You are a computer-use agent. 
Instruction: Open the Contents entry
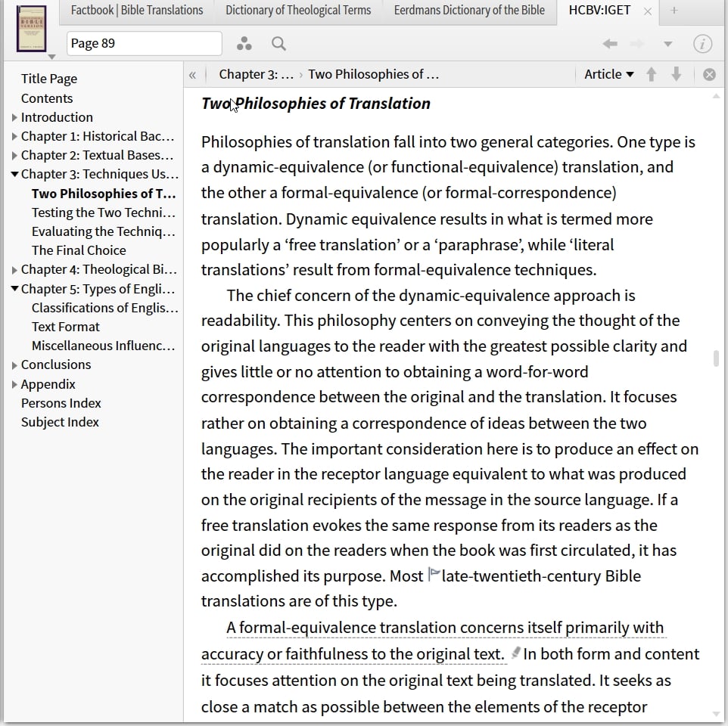47,98
